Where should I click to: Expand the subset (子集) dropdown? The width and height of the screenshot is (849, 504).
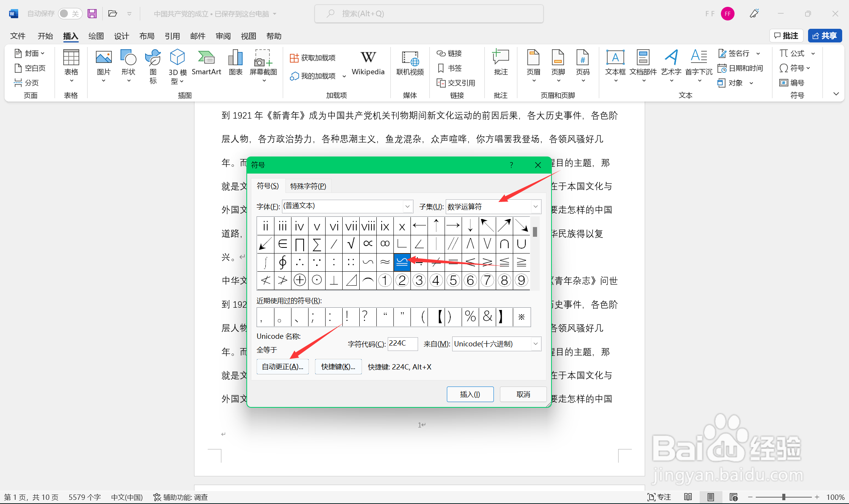pyautogui.click(x=536, y=207)
